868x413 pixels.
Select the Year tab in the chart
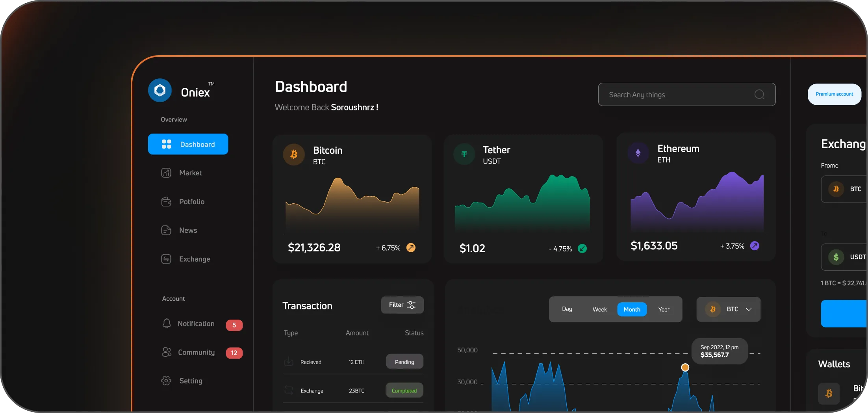click(664, 309)
